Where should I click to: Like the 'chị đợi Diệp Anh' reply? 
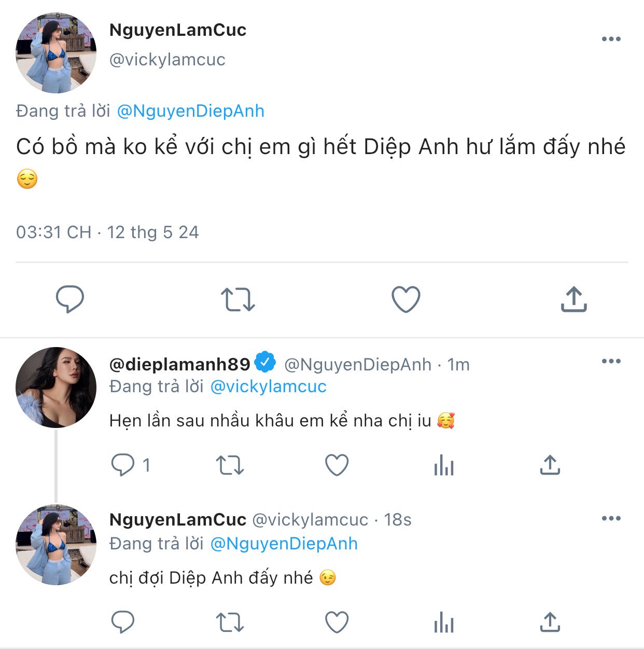tap(337, 622)
